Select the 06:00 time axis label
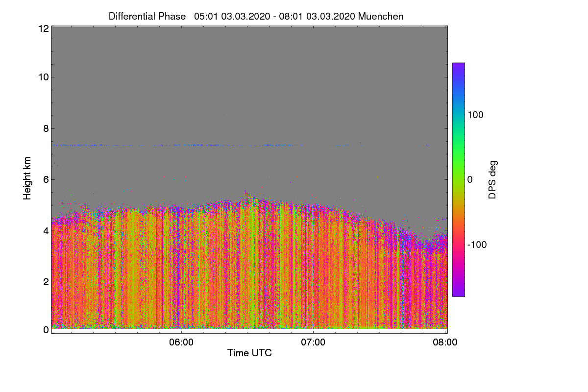 [181, 343]
